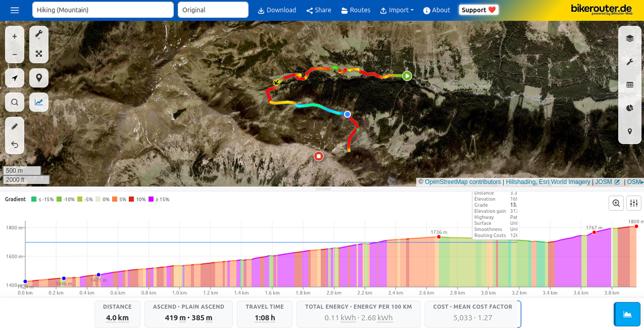
Task: Click the Total Energy stat box
Action: click(x=358, y=314)
